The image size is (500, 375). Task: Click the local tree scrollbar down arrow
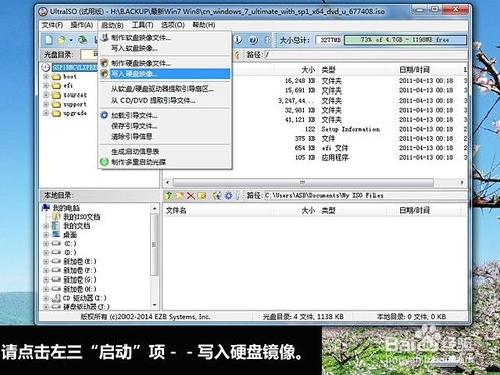[155, 305]
